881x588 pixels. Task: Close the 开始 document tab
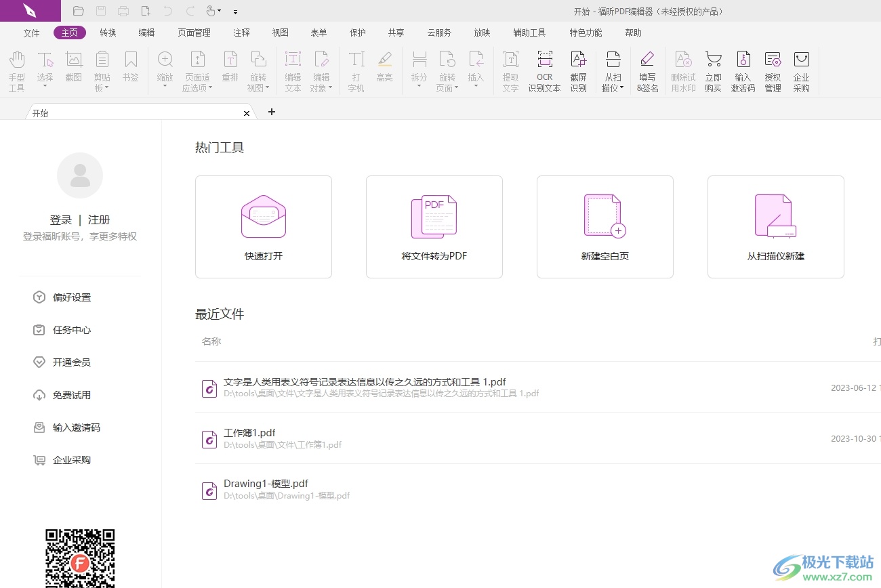coord(247,113)
